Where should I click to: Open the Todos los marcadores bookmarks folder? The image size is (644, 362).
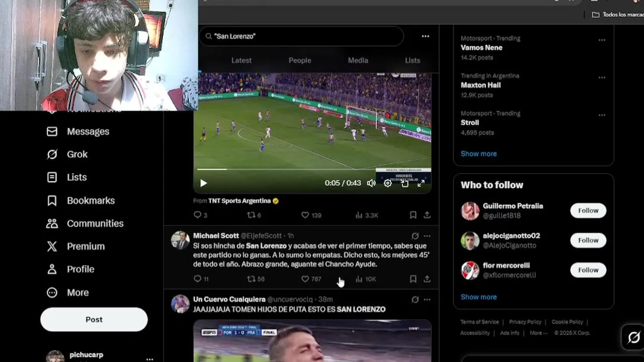[618, 15]
